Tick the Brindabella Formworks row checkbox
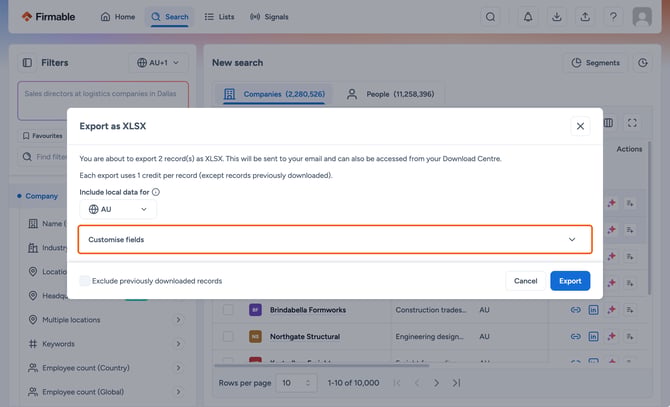This screenshot has height=407, width=670. (228, 310)
